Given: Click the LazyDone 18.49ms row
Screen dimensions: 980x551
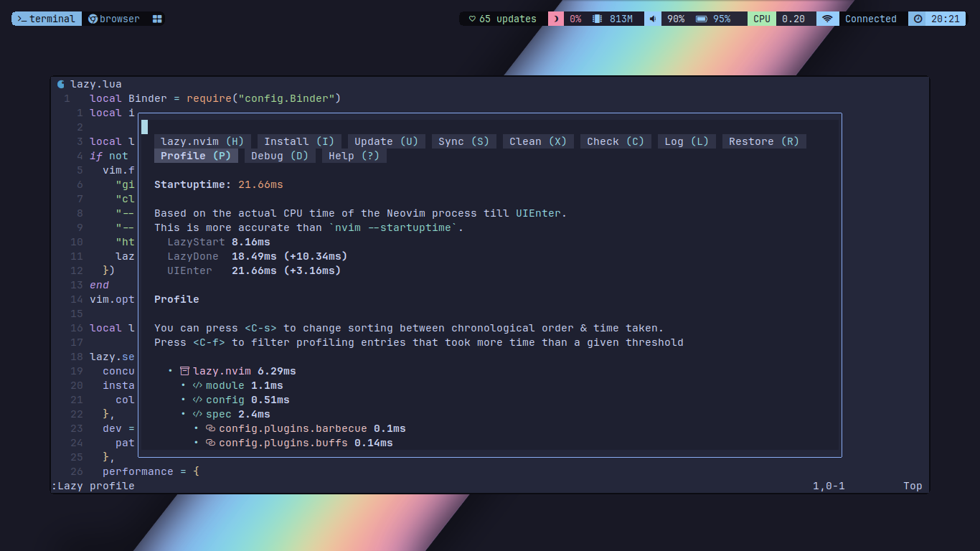Looking at the screenshot, I should pos(258,256).
